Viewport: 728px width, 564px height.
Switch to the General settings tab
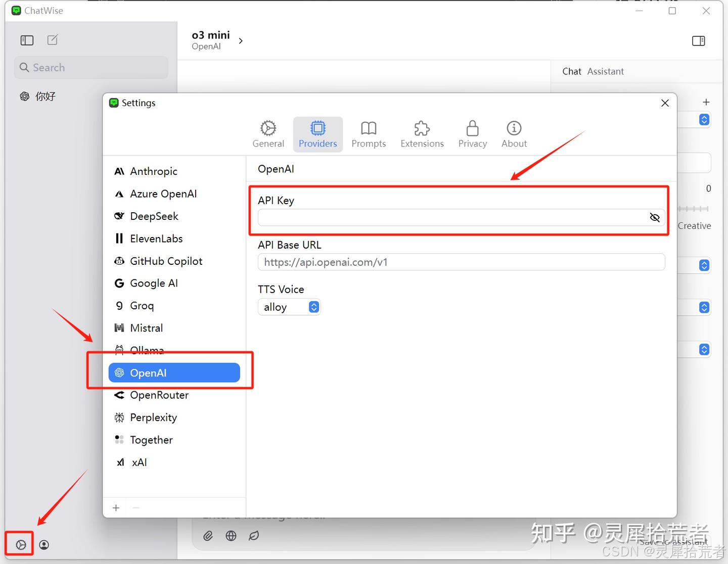coord(268,134)
